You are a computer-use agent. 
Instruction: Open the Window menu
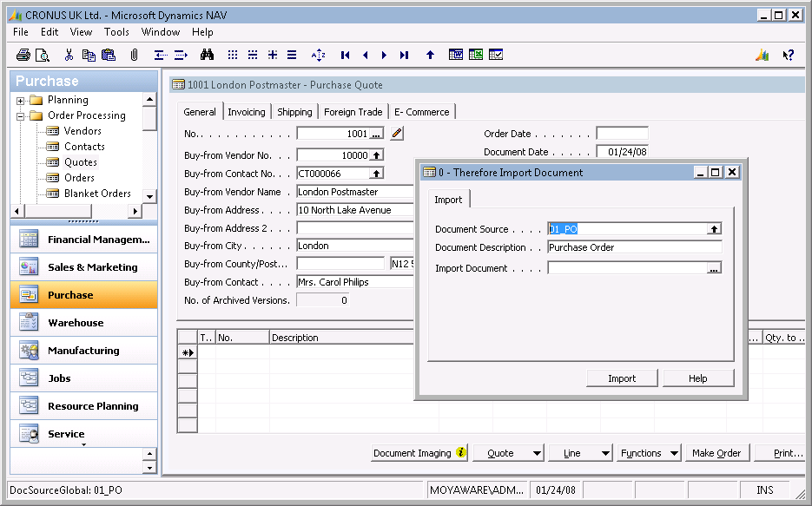161,32
